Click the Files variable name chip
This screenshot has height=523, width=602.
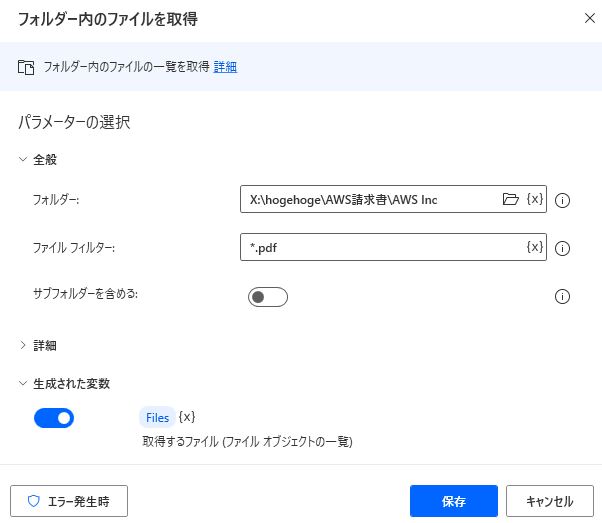point(157,417)
